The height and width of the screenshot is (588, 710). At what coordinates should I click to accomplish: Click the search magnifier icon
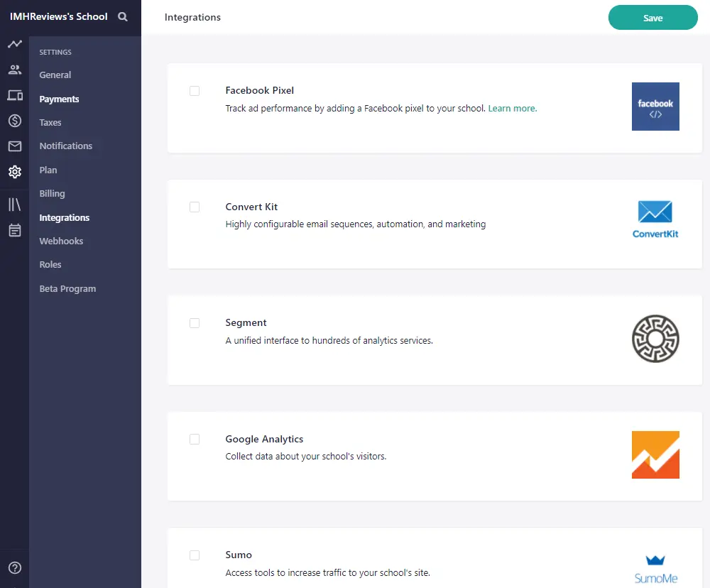(x=123, y=17)
